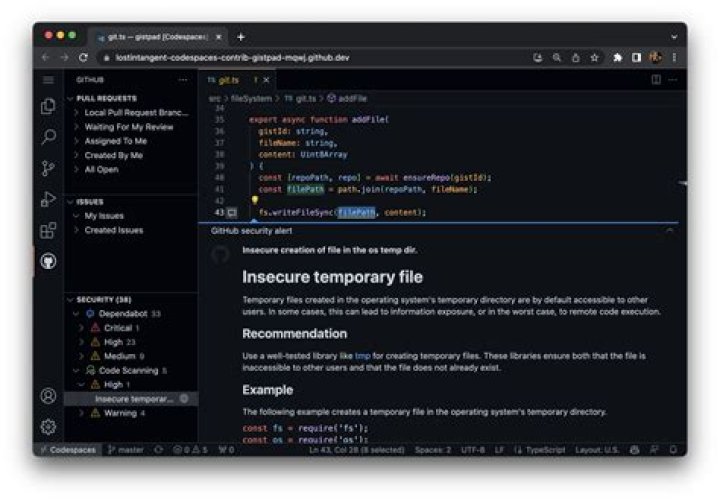Viewport: 720px width, 500px height.
Task: Expand All Open pull requests
Action: (x=77, y=169)
